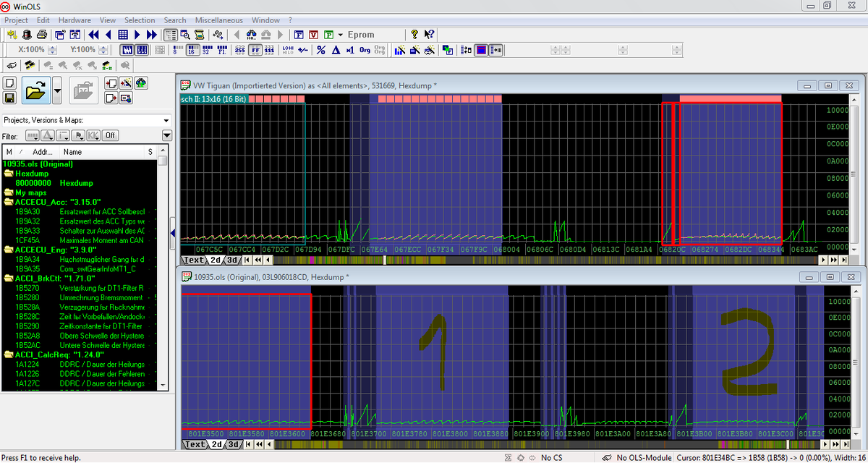
Task: Toggle the 32 bit display mode
Action: point(206,50)
